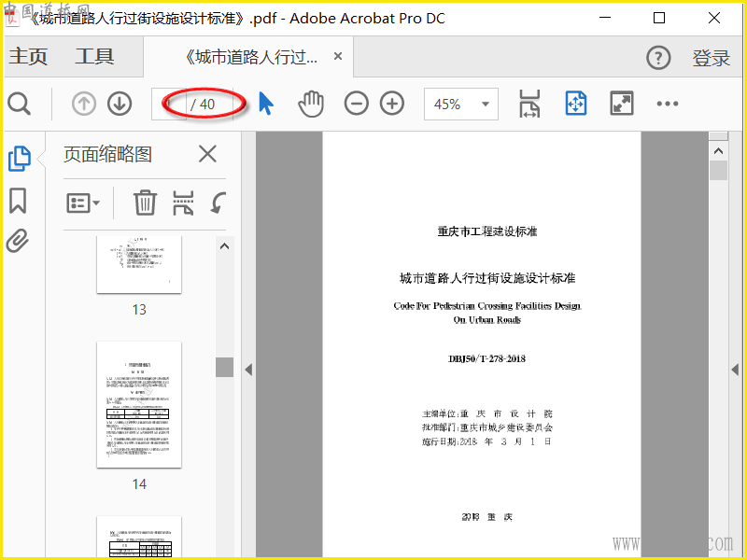Open the insert/split pages thumbnail tool
Viewport: 747px width, 560px height.
183,203
